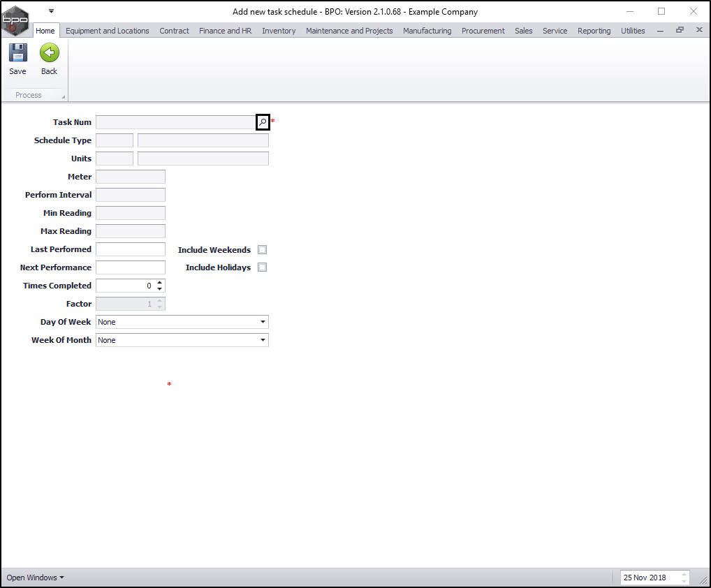This screenshot has height=588, width=711.
Task: Minimize the BPO application window
Action: point(630,11)
